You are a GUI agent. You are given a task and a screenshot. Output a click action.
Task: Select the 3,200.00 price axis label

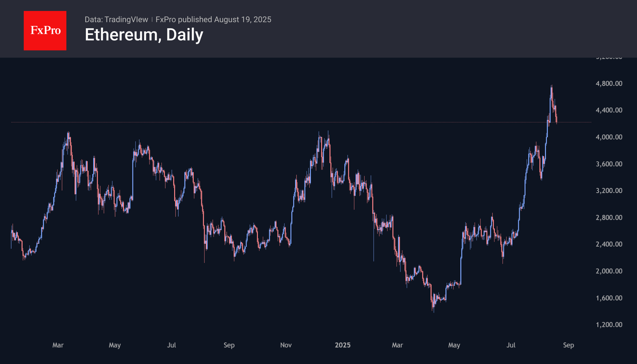click(609, 191)
